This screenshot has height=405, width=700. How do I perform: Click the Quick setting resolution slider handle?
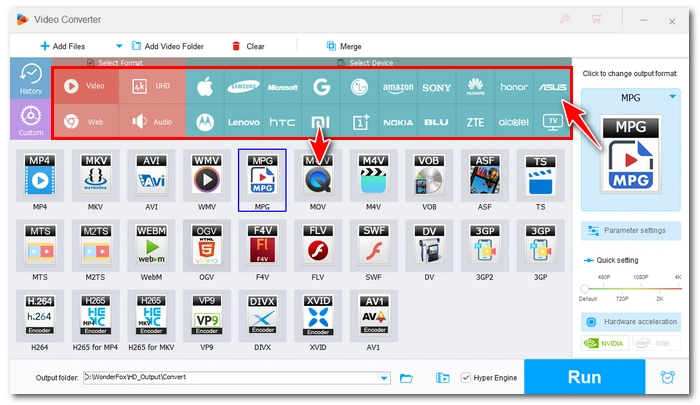(584, 288)
